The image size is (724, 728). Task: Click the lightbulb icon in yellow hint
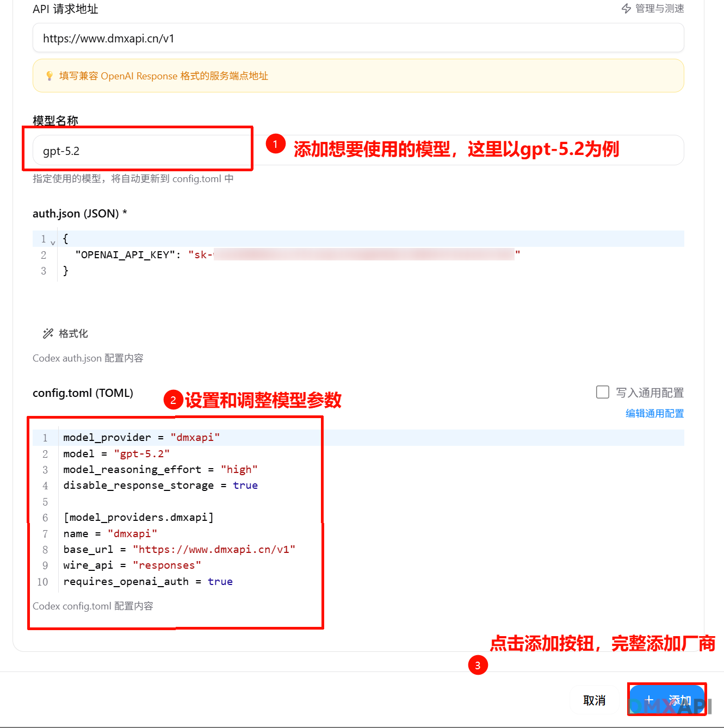49,76
